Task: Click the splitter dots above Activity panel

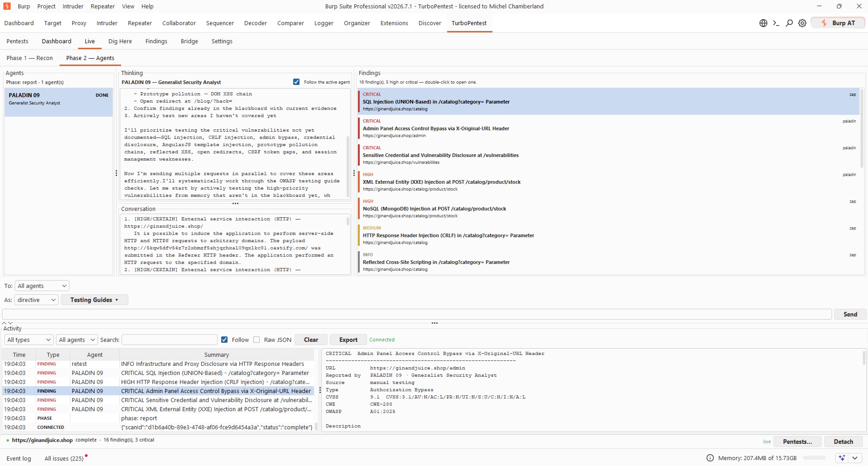Action: (435, 323)
